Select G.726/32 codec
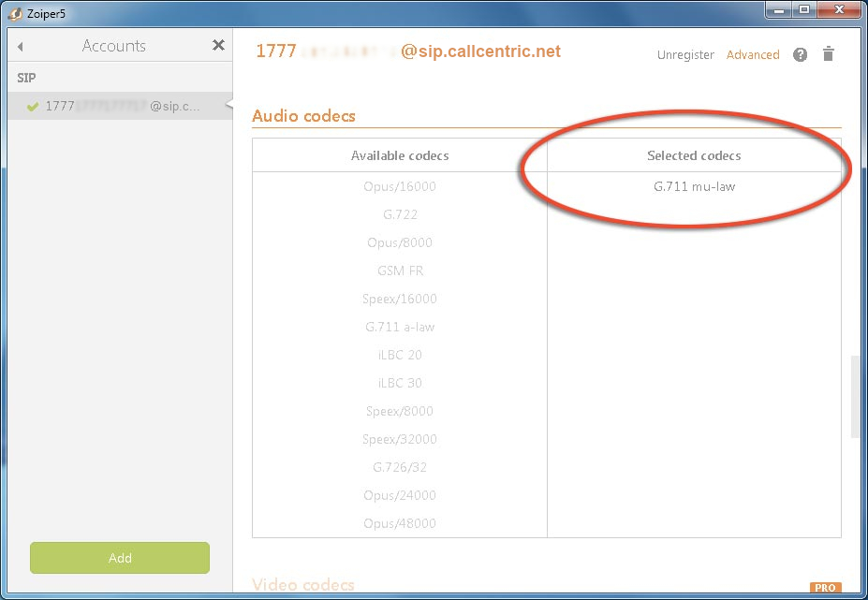Viewport: 868px width, 600px height. tap(400, 467)
